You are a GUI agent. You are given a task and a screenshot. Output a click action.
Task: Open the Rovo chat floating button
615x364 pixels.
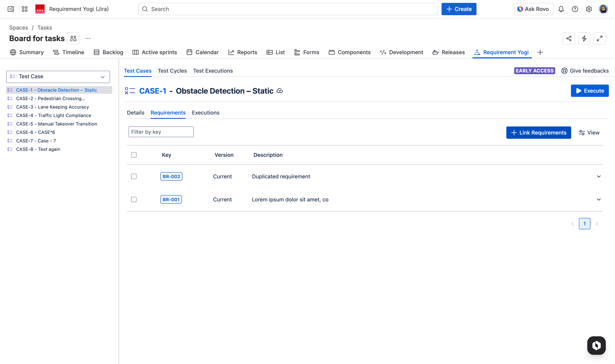pos(596,345)
